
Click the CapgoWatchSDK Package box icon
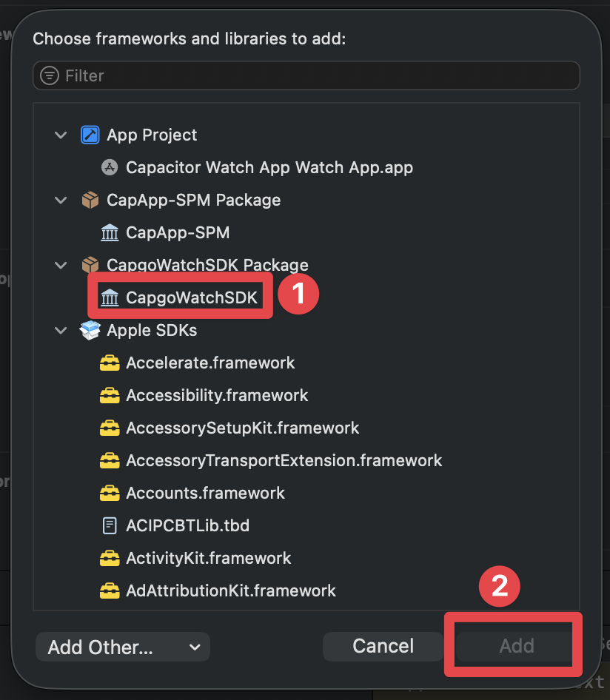pos(90,265)
